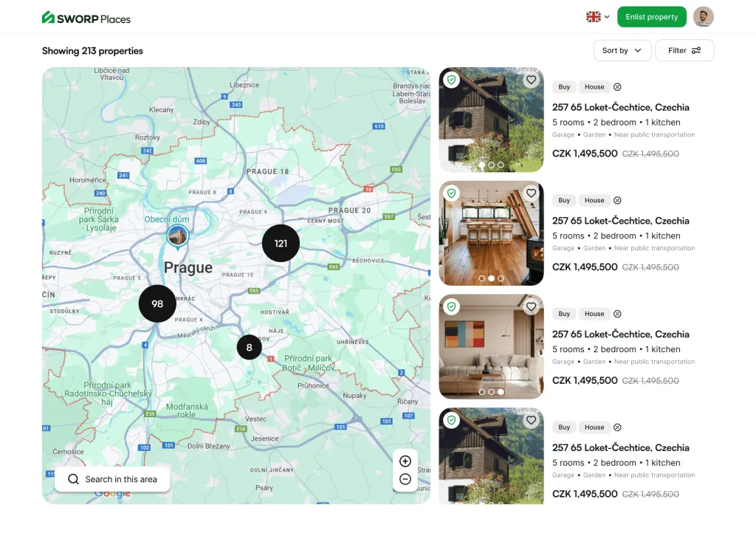
Task: Open the Filter options
Action: point(684,50)
